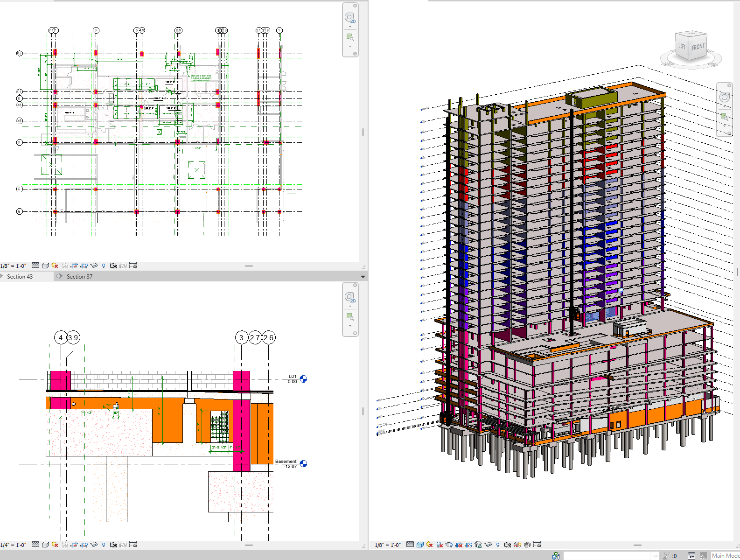Image resolution: width=740 pixels, height=560 pixels.
Task: Open the Temporary Hide/Isolate glasses in 3D view
Action: tap(488, 545)
